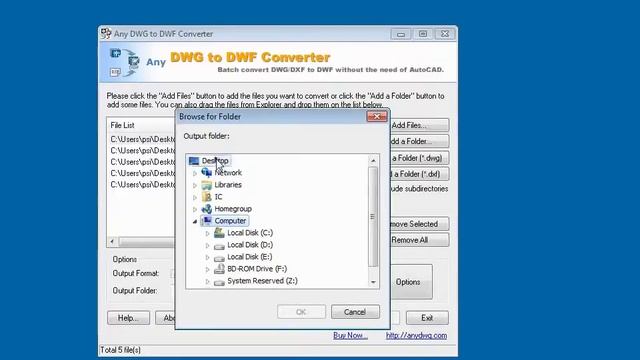Click the Add a Folder (*.dwg) button
Viewport: 640px width, 360px height.
coord(419,158)
